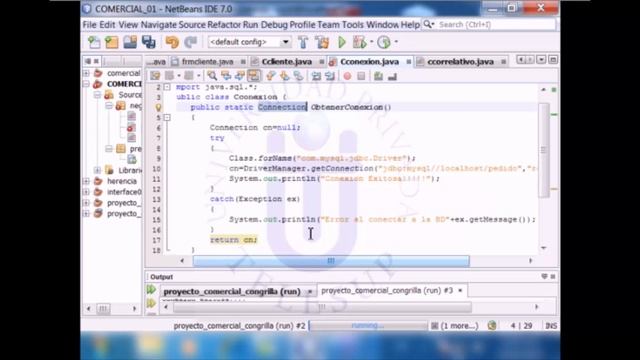Toggle bookmark on current line

coord(298,76)
